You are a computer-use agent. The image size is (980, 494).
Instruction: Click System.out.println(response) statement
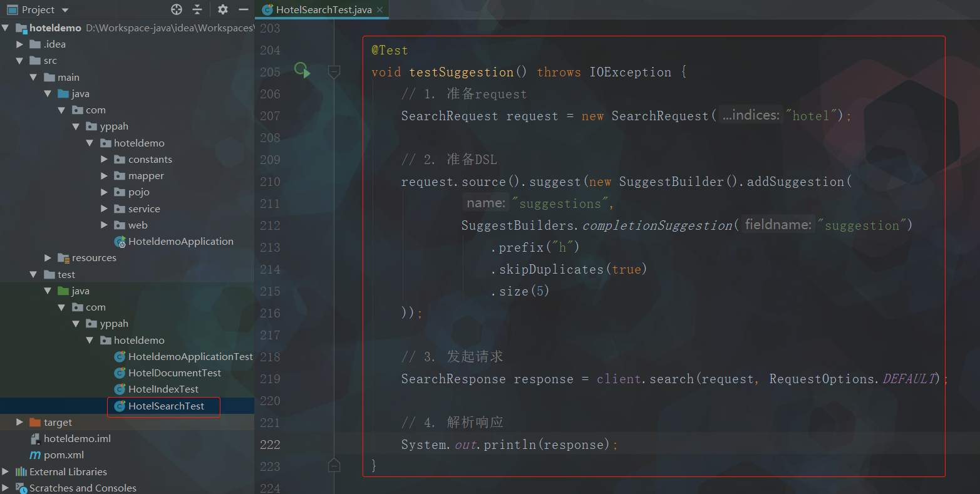coord(509,445)
